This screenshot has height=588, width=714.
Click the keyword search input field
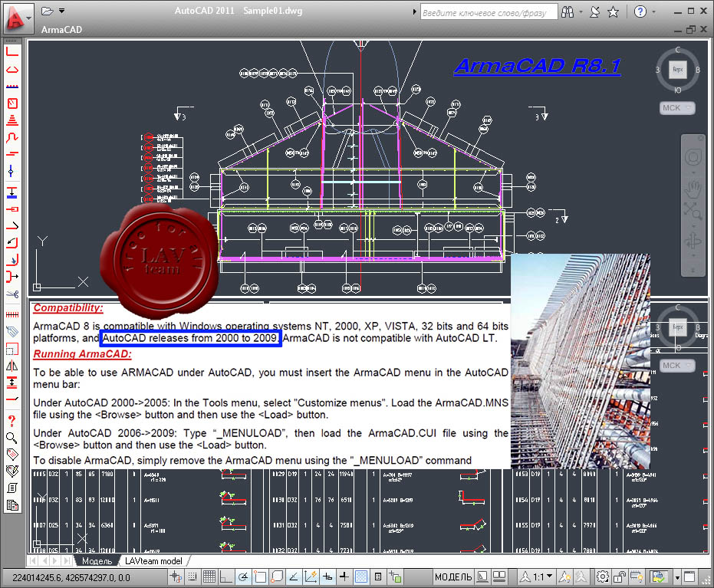coord(488,12)
